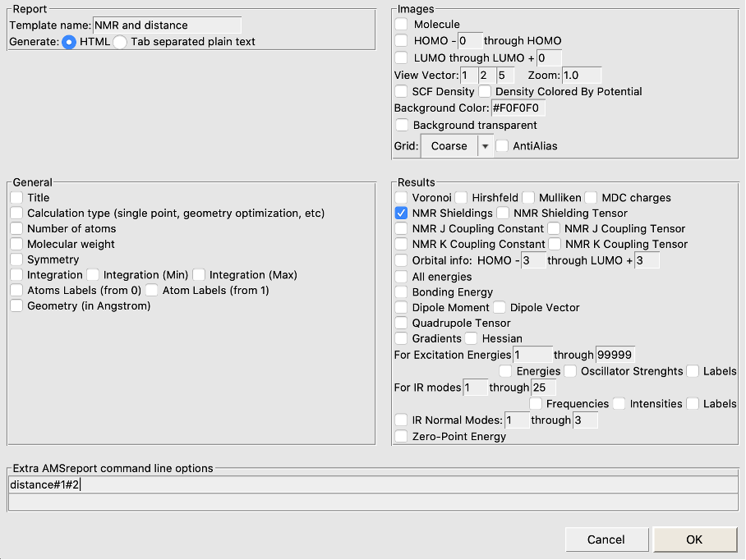Enable the Molecular weight checkbox
Image resolution: width=746 pixels, height=560 pixels.
(16, 244)
